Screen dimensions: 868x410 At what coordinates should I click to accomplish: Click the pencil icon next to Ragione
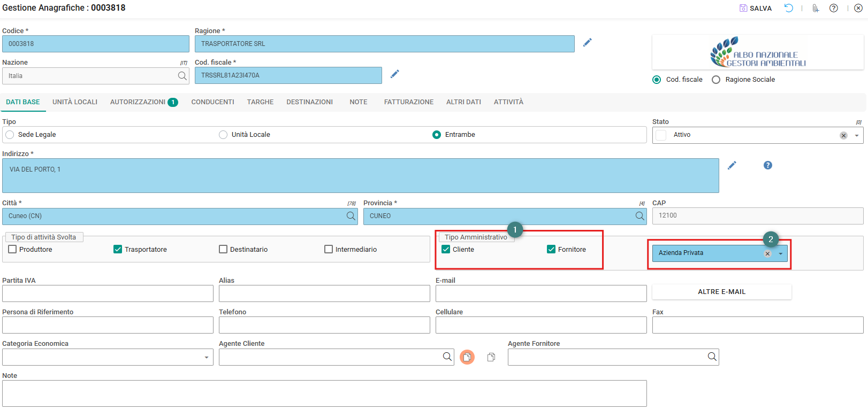tap(587, 42)
